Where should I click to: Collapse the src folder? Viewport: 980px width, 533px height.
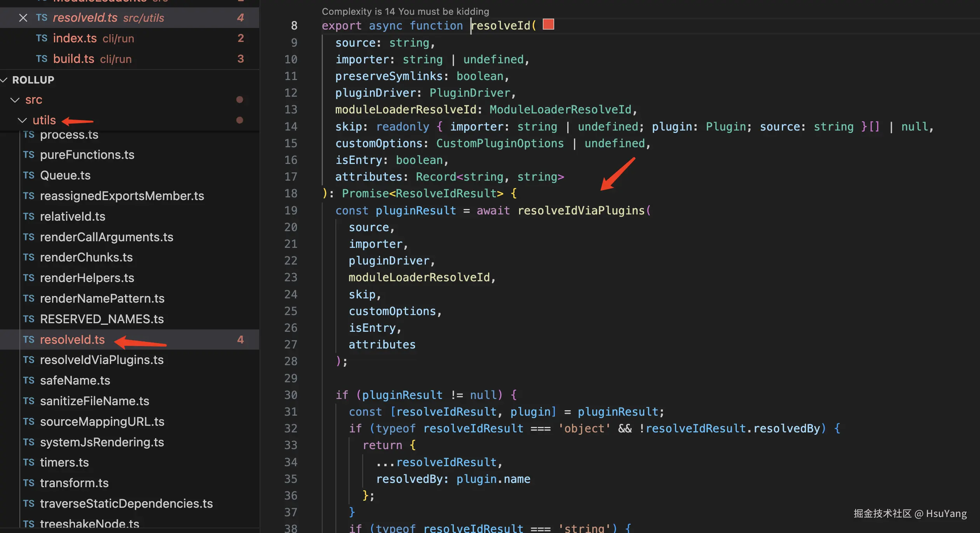point(15,100)
